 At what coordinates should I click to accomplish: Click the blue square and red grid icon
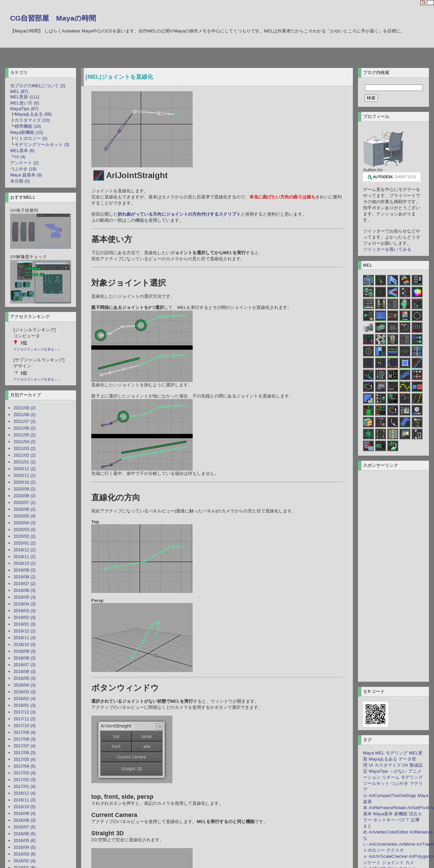point(417,387)
